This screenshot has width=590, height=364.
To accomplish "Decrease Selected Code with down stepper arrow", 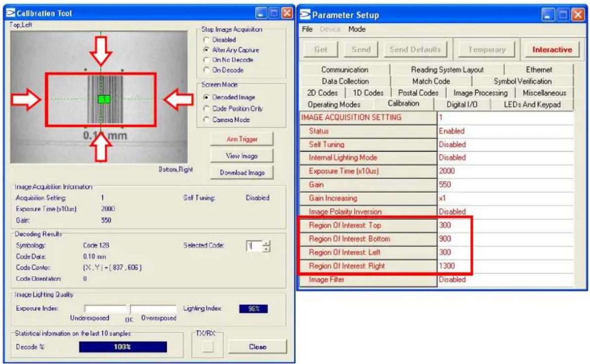I will coord(267,249).
